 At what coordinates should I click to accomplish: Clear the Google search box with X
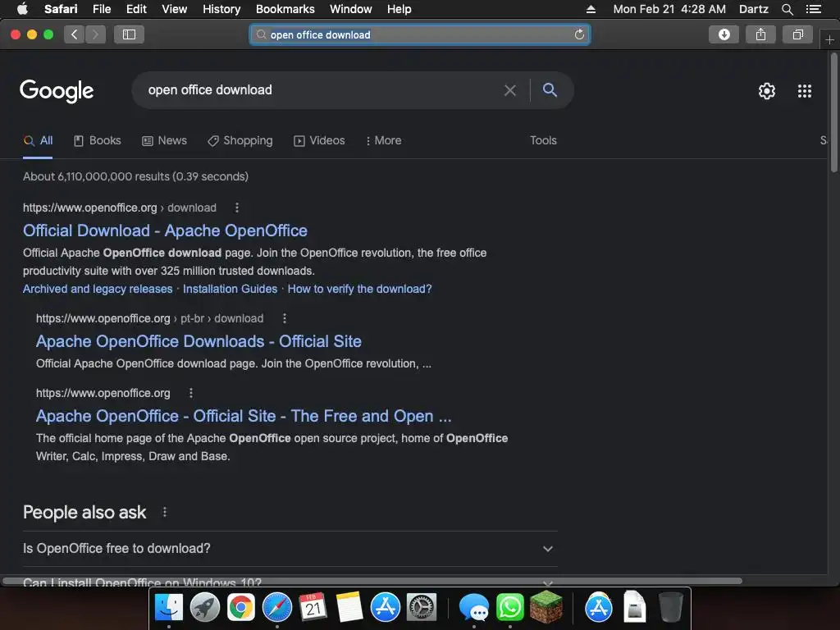[510, 90]
